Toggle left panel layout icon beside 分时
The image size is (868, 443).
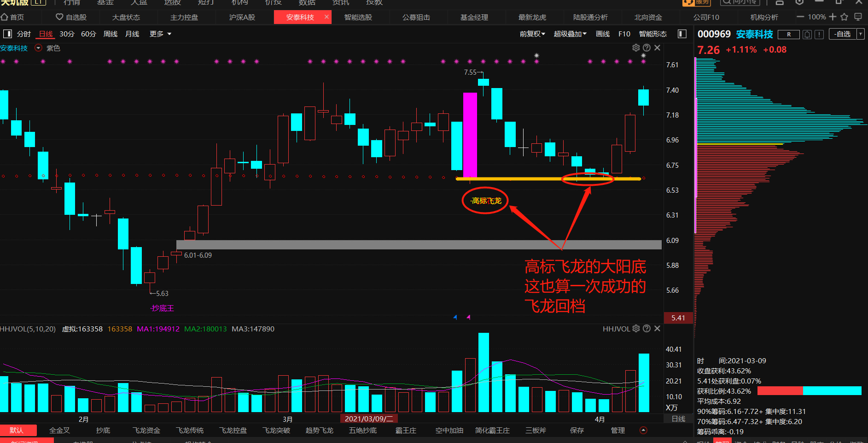7,34
